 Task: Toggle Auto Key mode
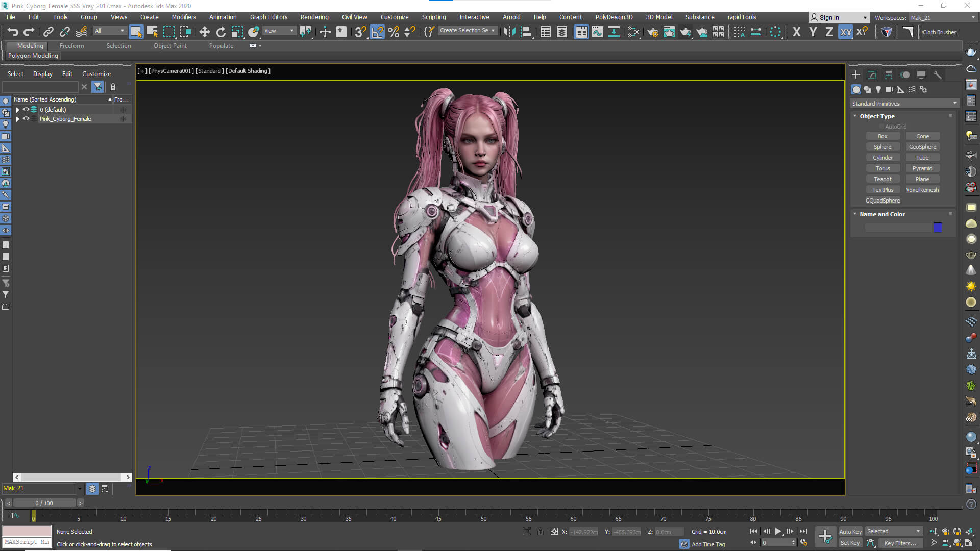[850, 532]
